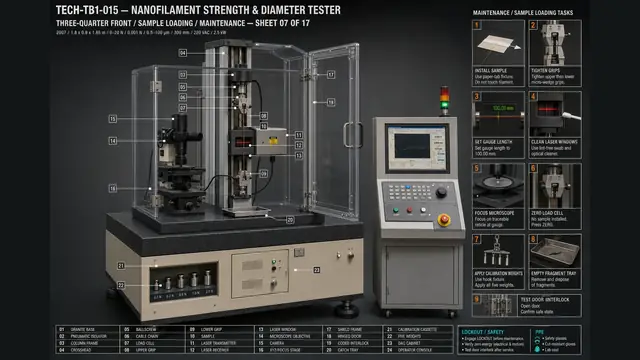Click the console monitor screen

click(416, 148)
